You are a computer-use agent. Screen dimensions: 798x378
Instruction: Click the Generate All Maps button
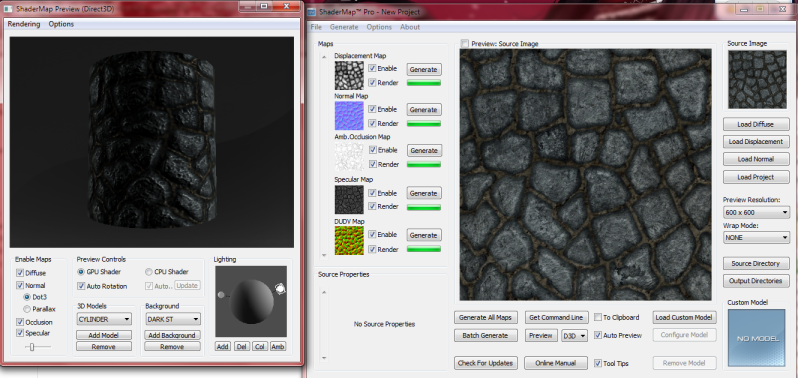pos(486,317)
